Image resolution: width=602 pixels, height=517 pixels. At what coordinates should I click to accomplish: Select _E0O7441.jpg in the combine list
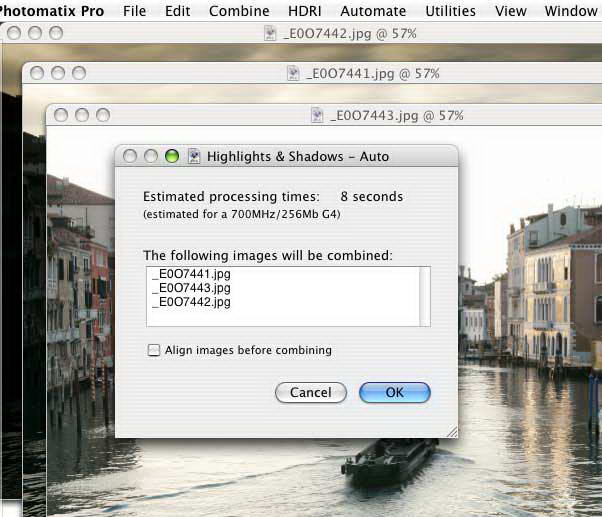pyautogui.click(x=191, y=274)
